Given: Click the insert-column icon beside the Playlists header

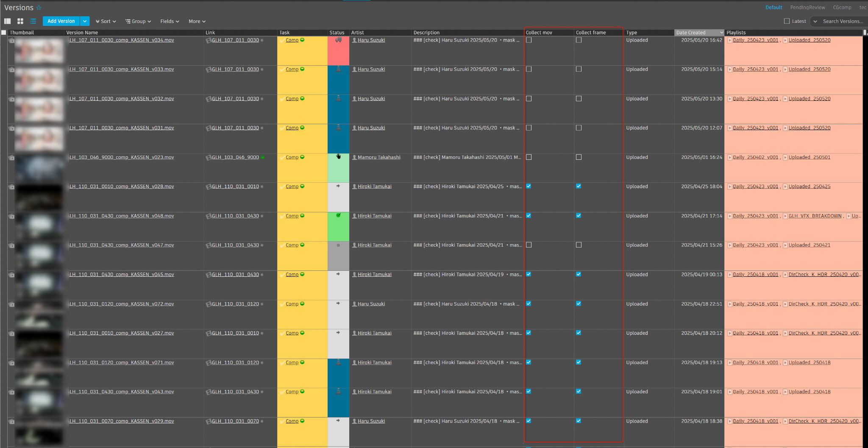Looking at the screenshot, I should tap(865, 33).
